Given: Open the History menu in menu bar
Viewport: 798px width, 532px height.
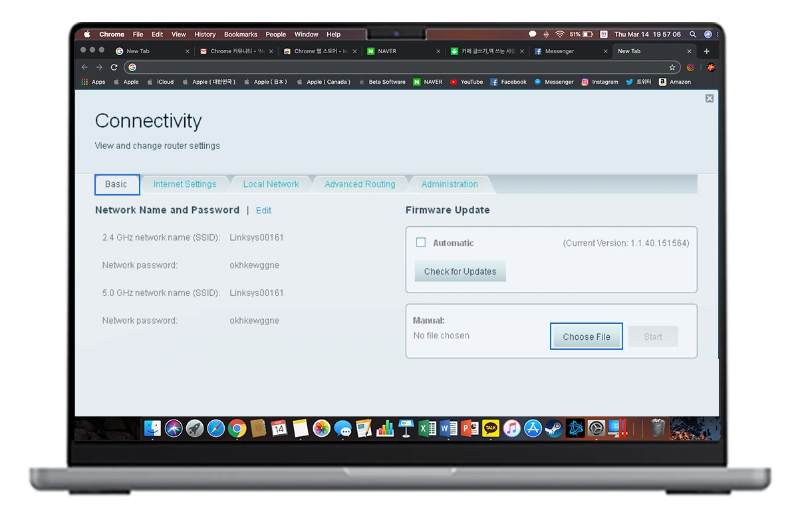Looking at the screenshot, I should pos(205,35).
